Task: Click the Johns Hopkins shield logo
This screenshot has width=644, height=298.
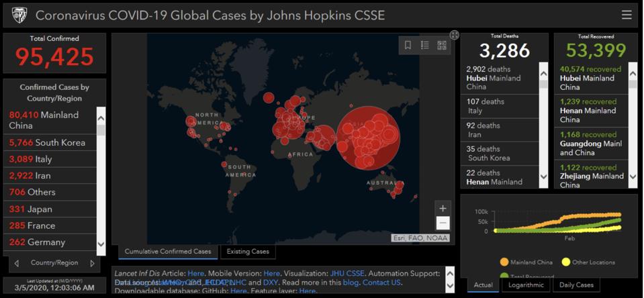Action: tap(19, 15)
